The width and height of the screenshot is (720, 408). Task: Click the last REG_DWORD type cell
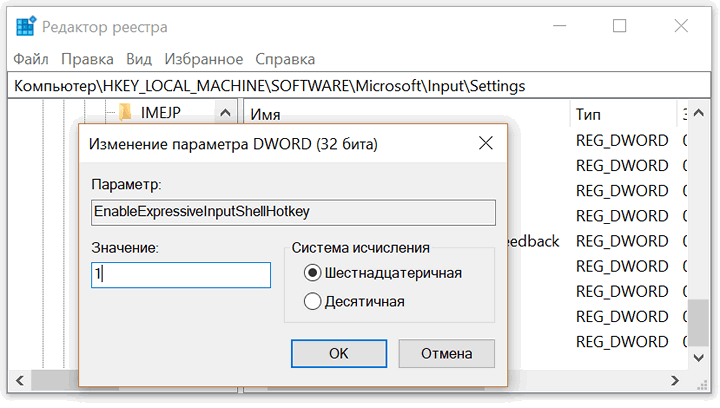[x=622, y=342]
